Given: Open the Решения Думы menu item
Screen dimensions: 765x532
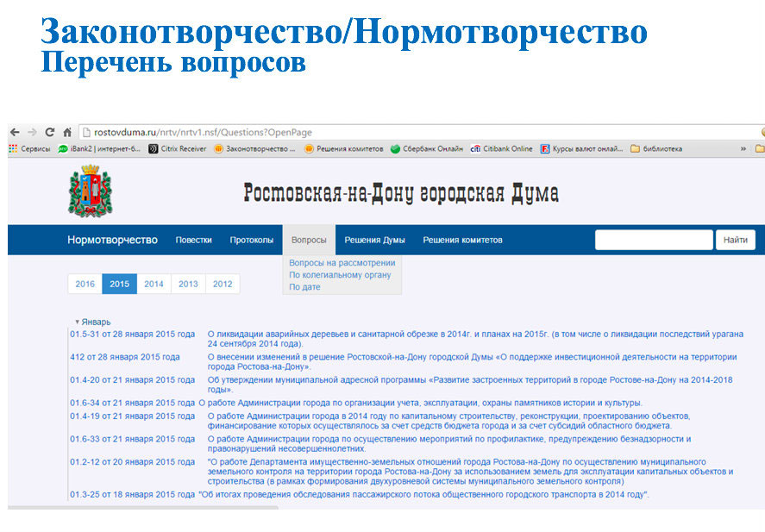Looking at the screenshot, I should pos(374,240).
